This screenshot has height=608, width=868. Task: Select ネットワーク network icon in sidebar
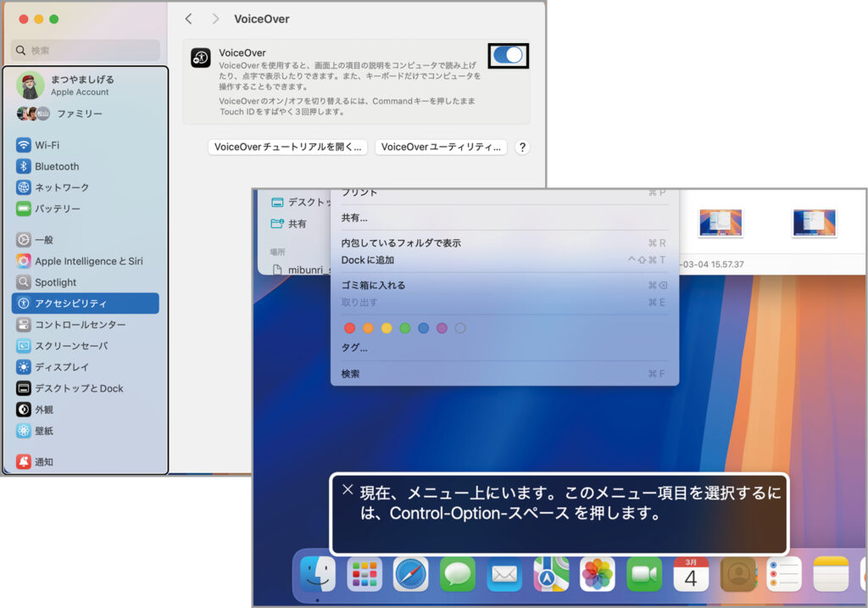coord(23,187)
